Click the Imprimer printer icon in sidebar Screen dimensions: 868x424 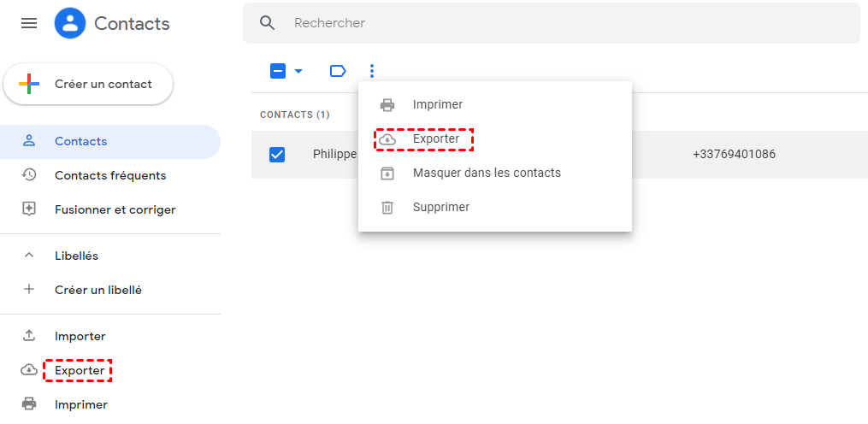[x=29, y=404]
